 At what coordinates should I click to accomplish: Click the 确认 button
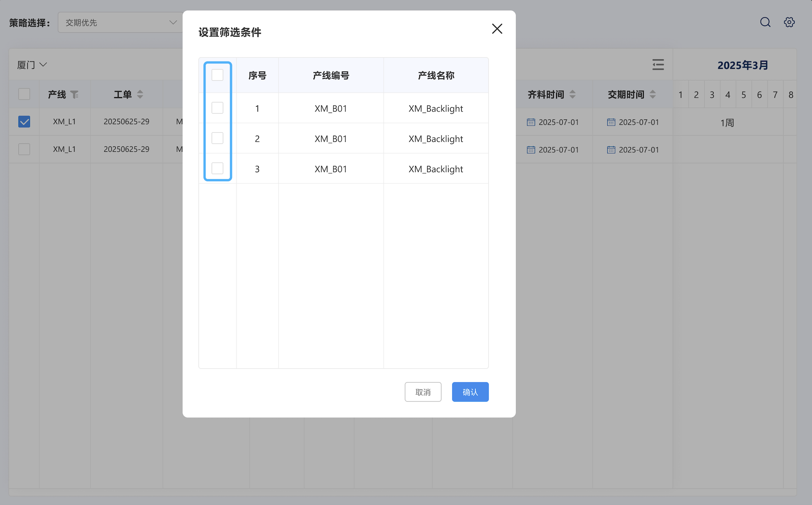470,392
